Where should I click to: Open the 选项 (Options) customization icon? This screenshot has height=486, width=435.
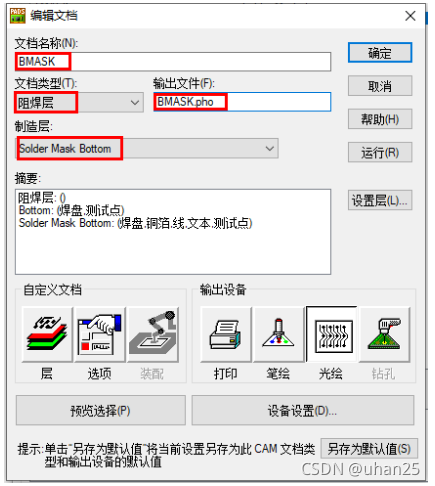pyautogui.click(x=100, y=334)
